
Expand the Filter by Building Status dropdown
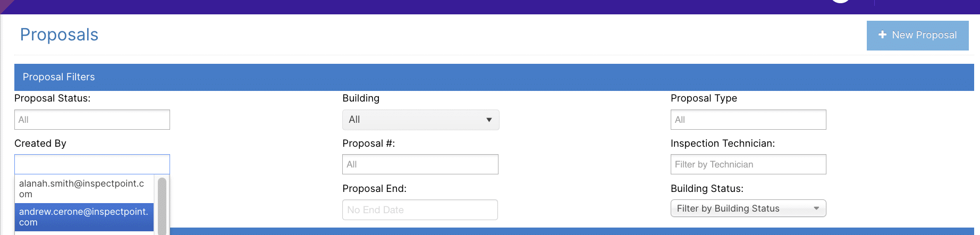(x=741, y=208)
